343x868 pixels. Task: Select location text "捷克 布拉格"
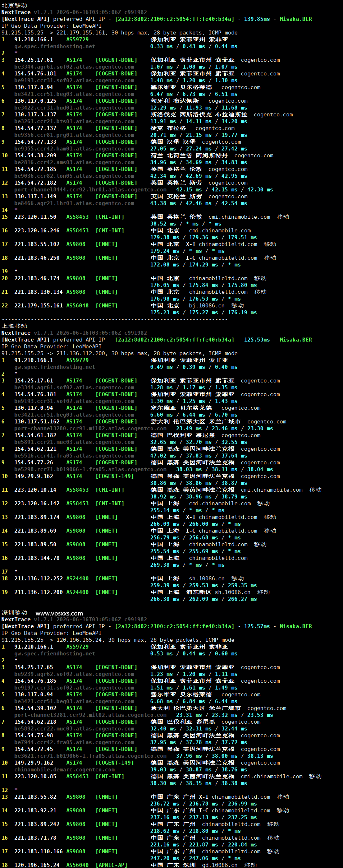(168, 128)
